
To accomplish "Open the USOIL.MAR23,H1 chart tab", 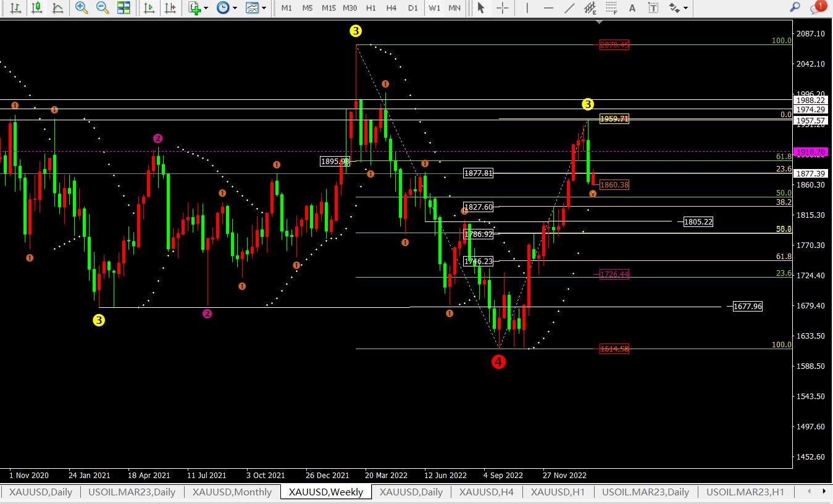I will pos(745,492).
